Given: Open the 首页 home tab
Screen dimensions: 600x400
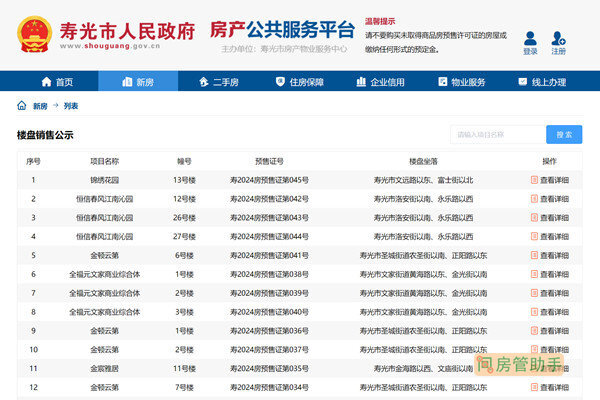Looking at the screenshot, I should (x=57, y=82).
